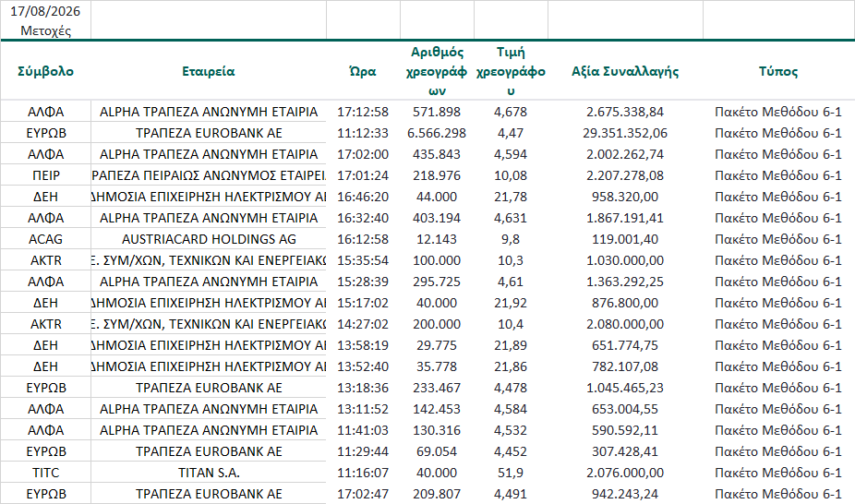Image resolution: width=855 pixels, height=504 pixels.
Task: Select transaction value 2.207.278,08
Action: (625, 175)
